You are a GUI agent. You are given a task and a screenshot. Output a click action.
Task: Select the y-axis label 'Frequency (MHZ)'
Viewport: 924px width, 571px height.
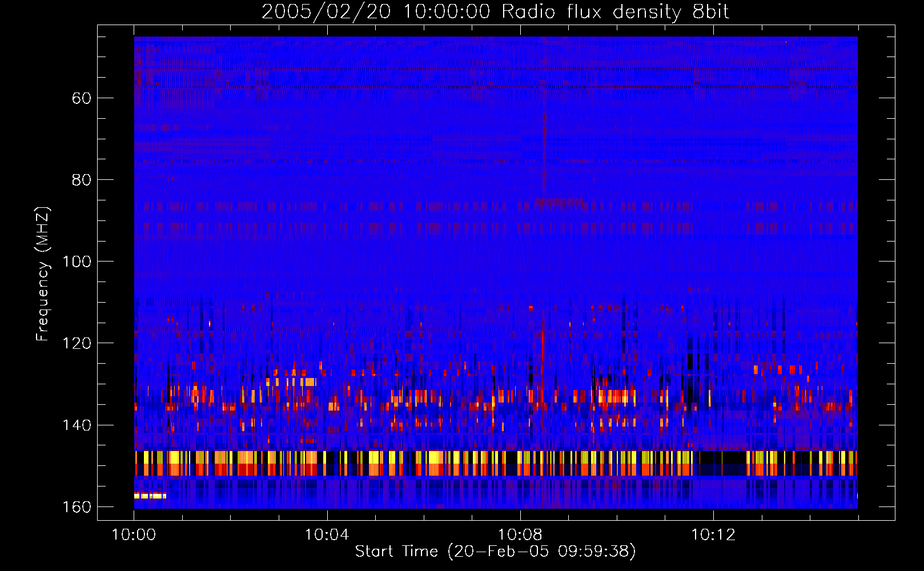[43, 274]
